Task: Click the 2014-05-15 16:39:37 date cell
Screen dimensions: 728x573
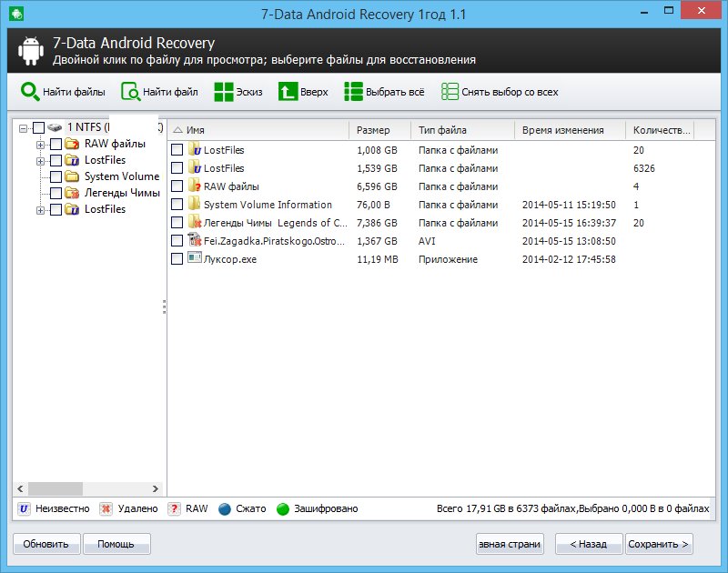Action: pos(569,223)
